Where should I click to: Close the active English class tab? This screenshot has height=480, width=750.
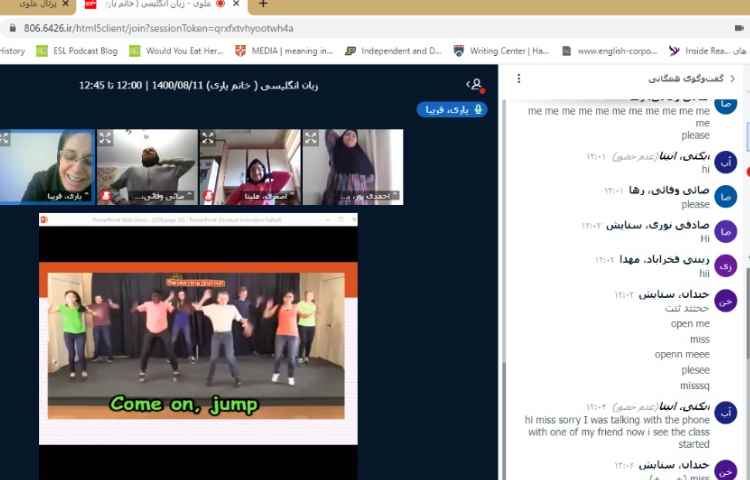(236, 4)
